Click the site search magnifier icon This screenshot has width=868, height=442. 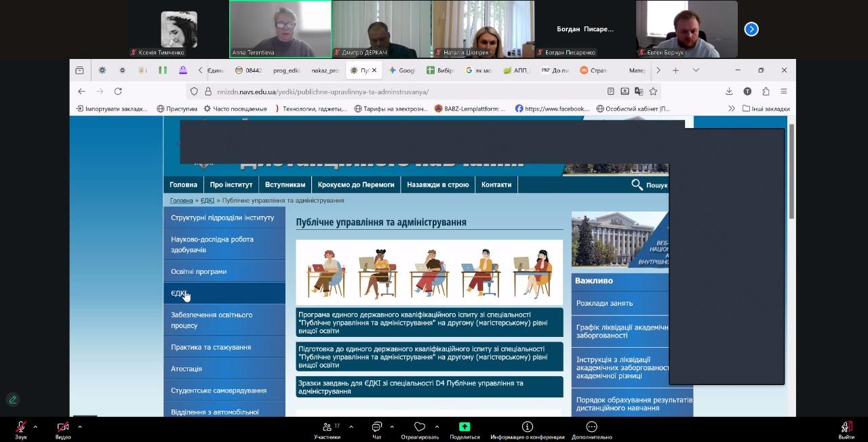click(x=637, y=184)
